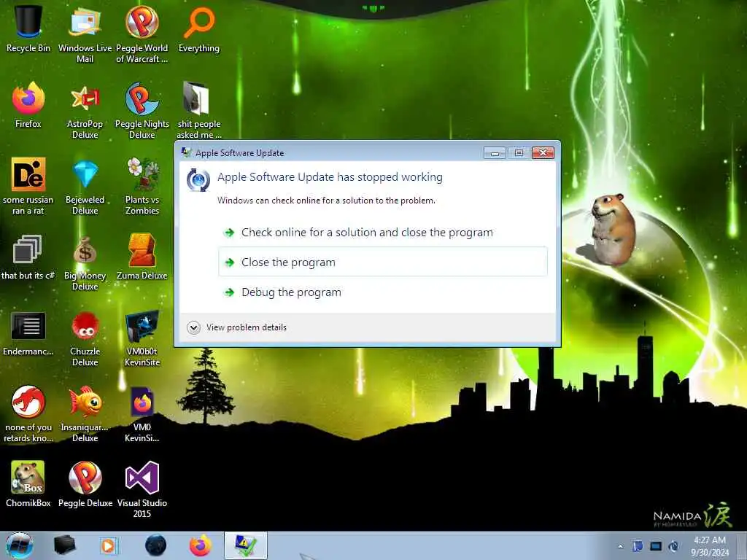Click the Firefox icon in the taskbar
The width and height of the screenshot is (747, 560).
201,545
